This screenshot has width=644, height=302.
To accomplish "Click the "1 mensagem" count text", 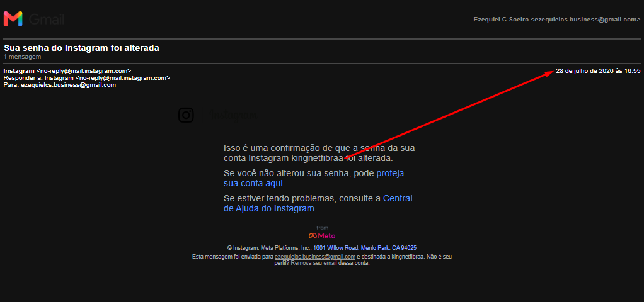I will pos(22,57).
